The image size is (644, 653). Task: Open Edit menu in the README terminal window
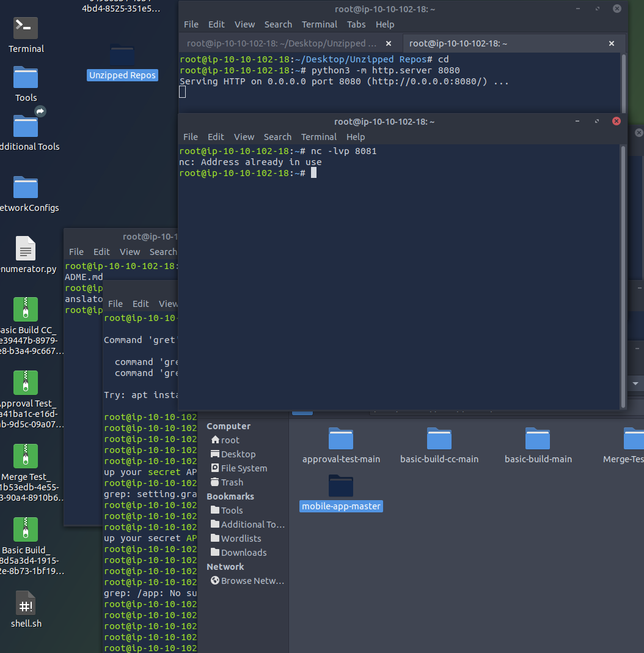[x=101, y=252]
